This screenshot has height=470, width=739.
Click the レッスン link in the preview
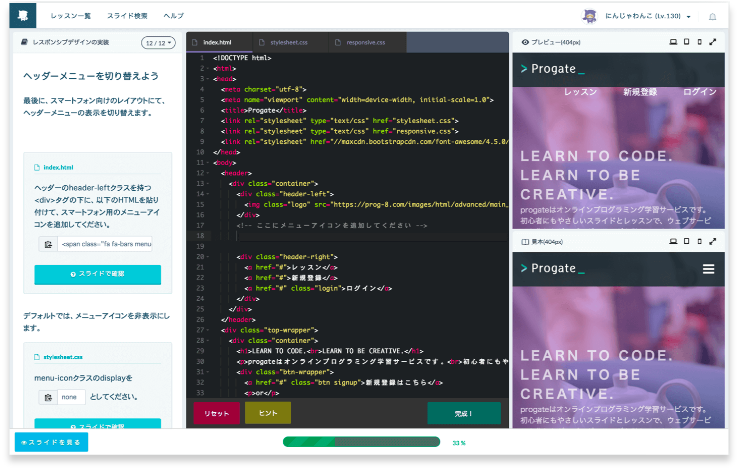point(581,92)
